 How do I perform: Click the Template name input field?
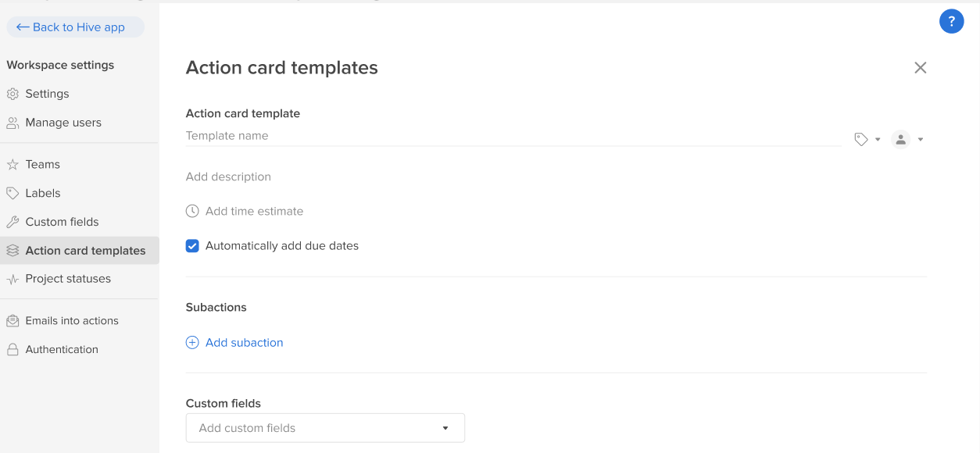coord(513,136)
